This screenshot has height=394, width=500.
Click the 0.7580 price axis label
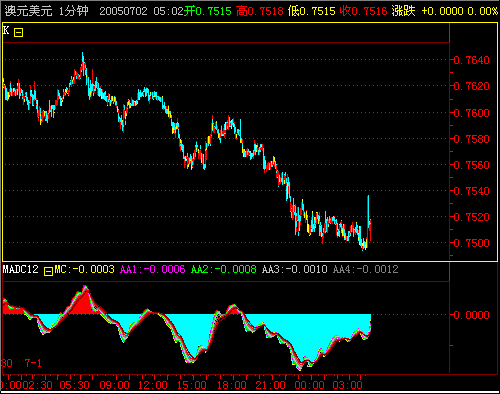coord(472,139)
